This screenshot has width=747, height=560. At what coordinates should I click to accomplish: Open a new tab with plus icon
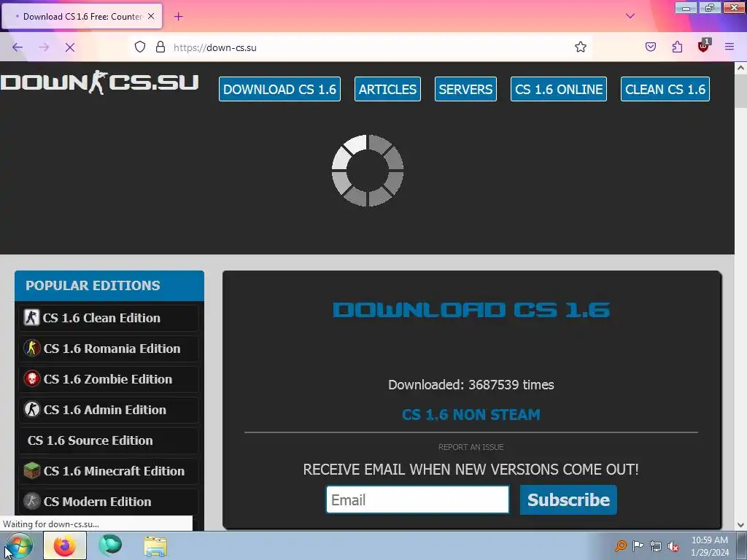tap(178, 17)
